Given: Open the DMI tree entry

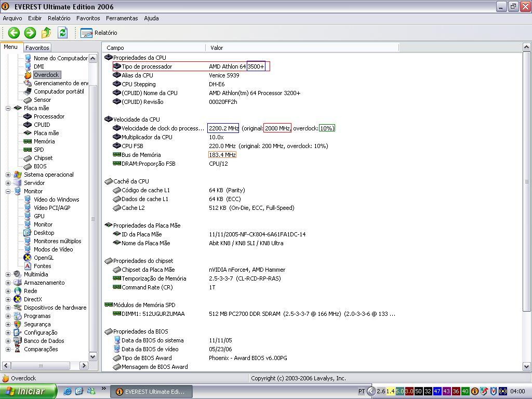Looking at the screenshot, I should (x=38, y=66).
